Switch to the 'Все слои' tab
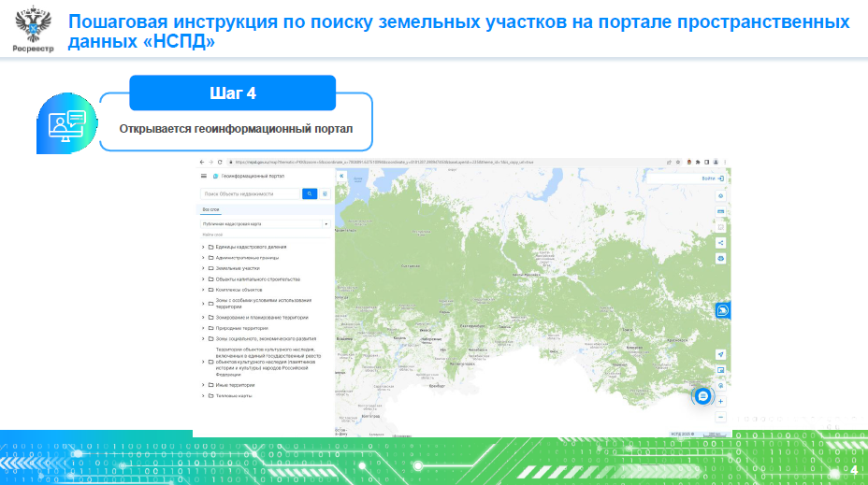Viewport: 868px width, 485px height. [x=210, y=209]
